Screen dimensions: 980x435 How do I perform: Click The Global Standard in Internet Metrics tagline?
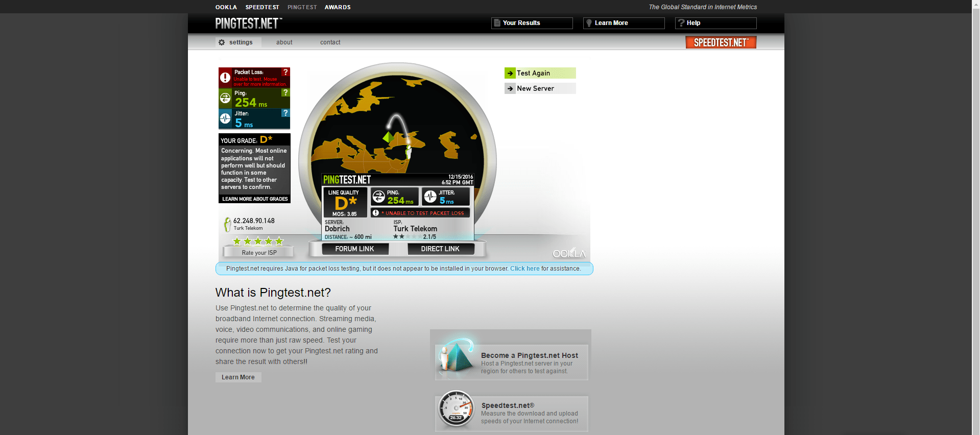[x=703, y=7]
